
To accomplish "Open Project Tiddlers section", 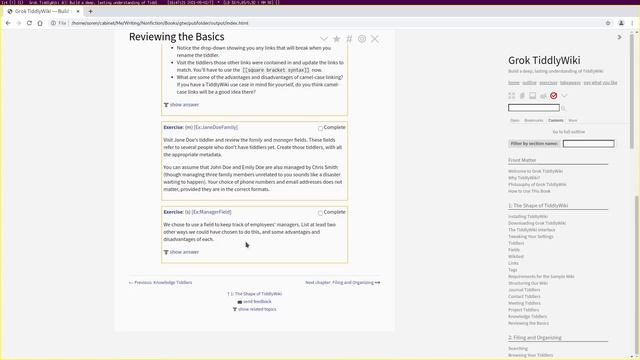I will tap(524, 310).
